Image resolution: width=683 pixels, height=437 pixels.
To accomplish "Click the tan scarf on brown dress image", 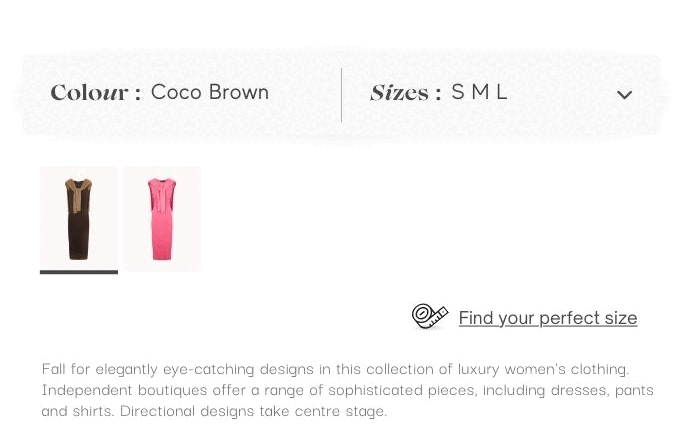I will [78, 195].
